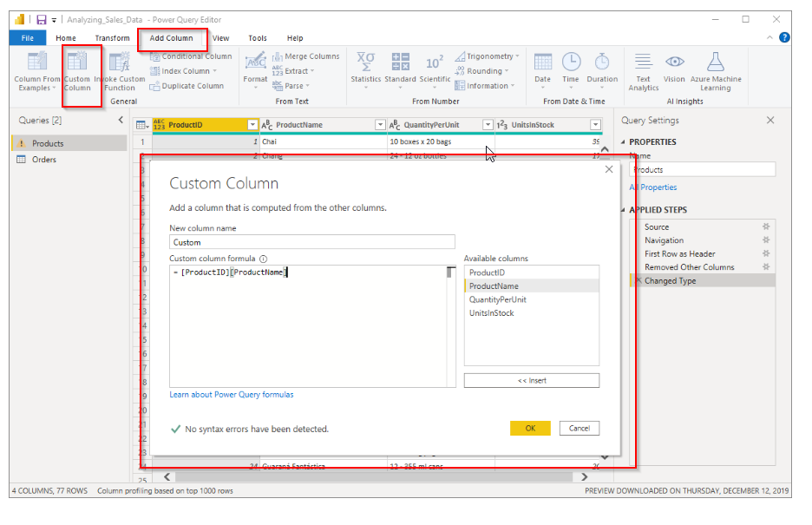Viewport: 812px width, 525px height.
Task: Open Time column options
Action: coord(571,70)
